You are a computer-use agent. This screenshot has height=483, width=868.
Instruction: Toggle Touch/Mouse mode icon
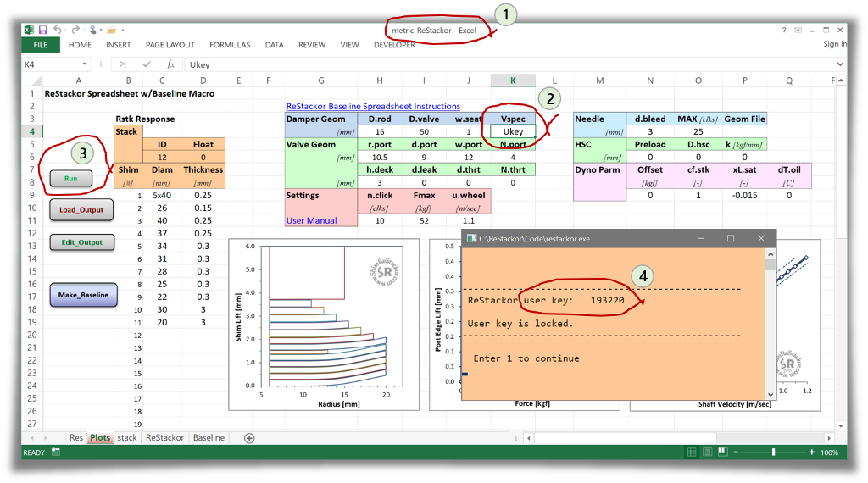[x=93, y=30]
